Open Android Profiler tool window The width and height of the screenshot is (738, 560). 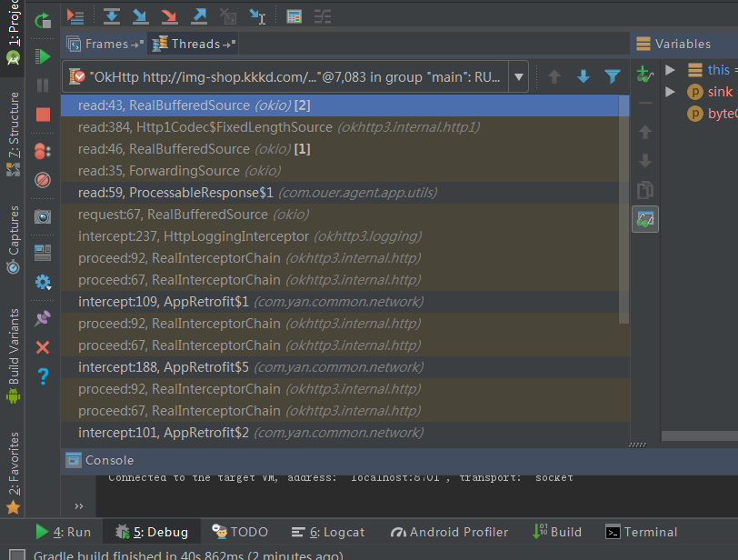tap(449, 532)
